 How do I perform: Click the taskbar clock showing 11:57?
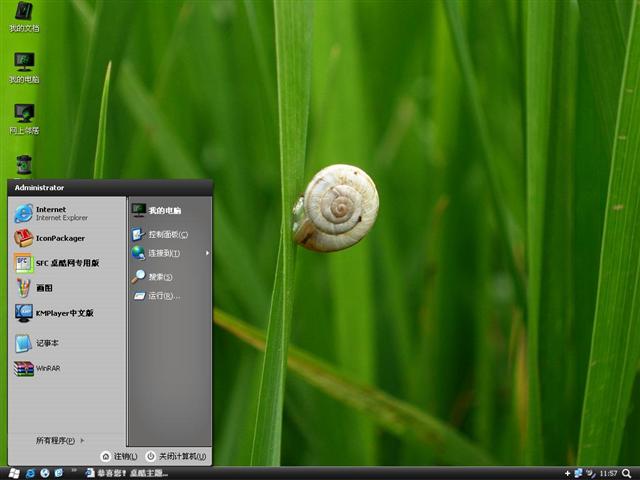tap(608, 473)
